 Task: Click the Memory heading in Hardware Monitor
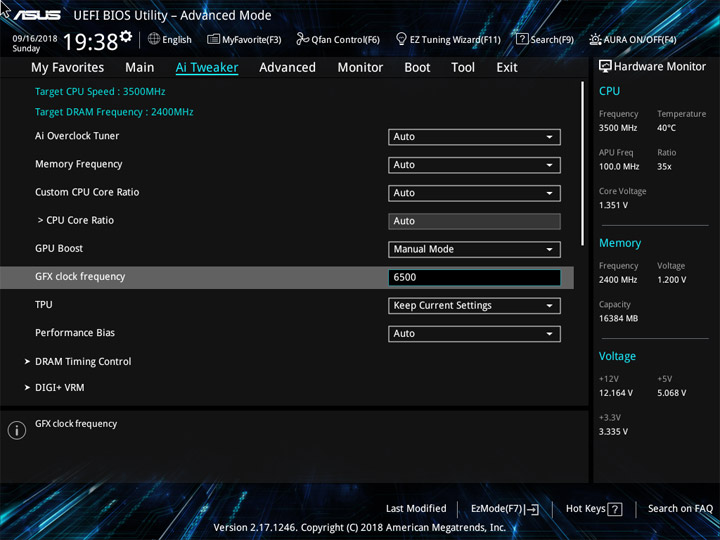(620, 243)
